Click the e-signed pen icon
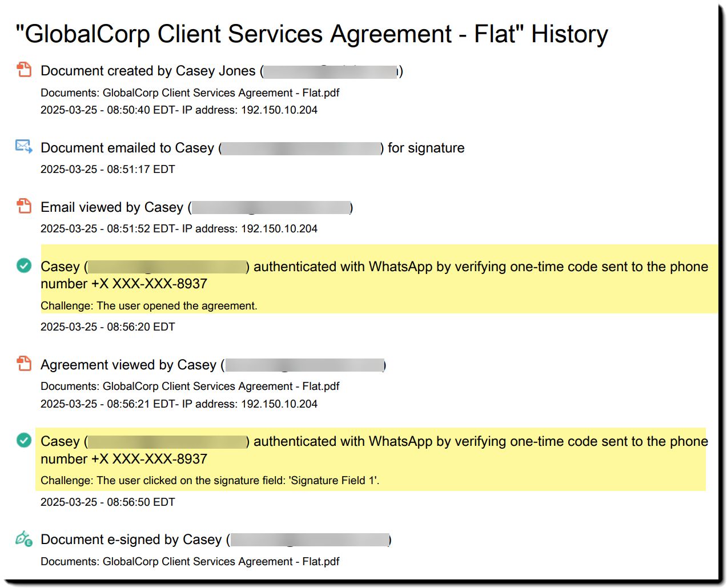727x588 pixels. (24, 538)
